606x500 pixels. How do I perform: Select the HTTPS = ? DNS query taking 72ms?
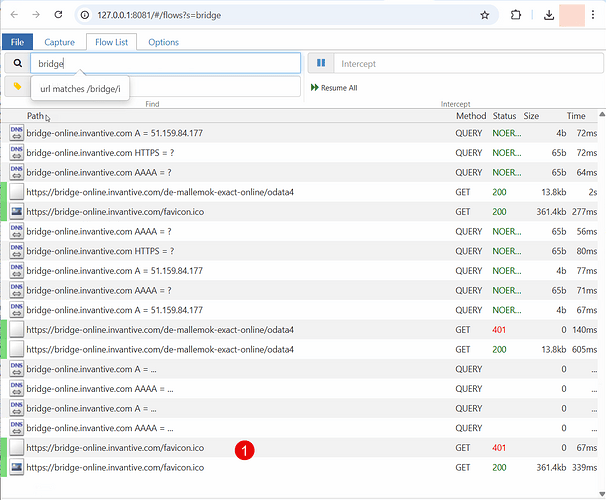300,153
